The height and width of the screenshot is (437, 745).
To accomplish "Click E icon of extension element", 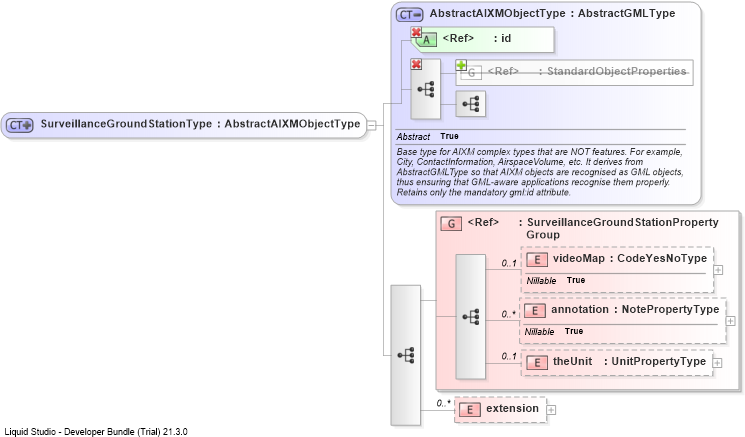I will [470, 409].
